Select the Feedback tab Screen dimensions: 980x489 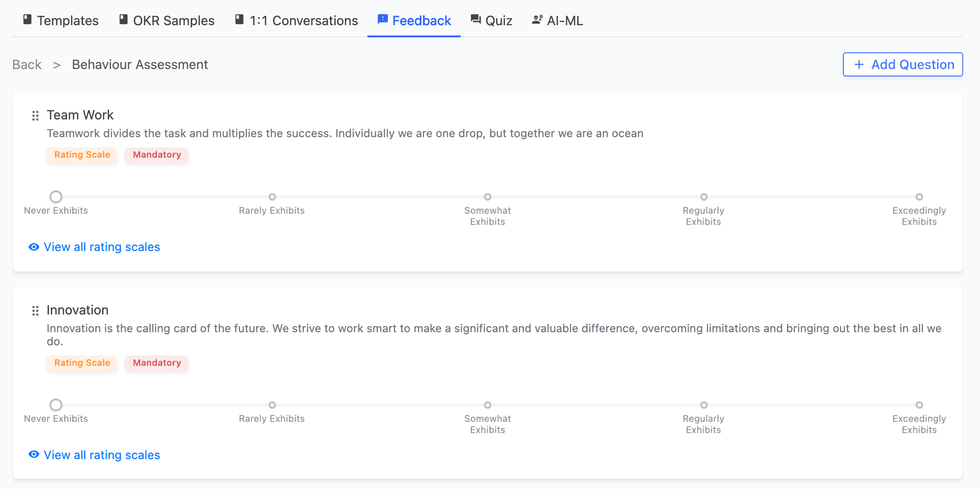coord(414,21)
